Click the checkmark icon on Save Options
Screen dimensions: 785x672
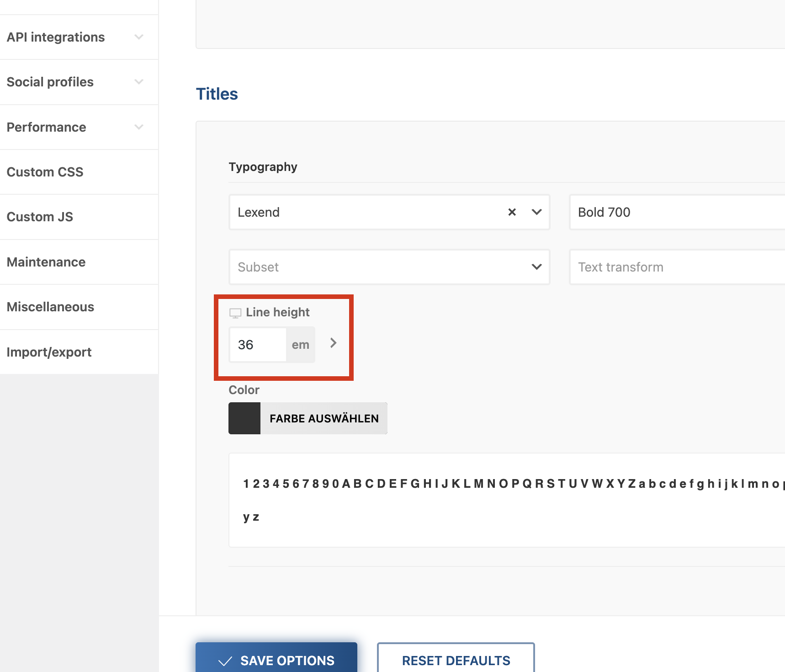coord(225,661)
